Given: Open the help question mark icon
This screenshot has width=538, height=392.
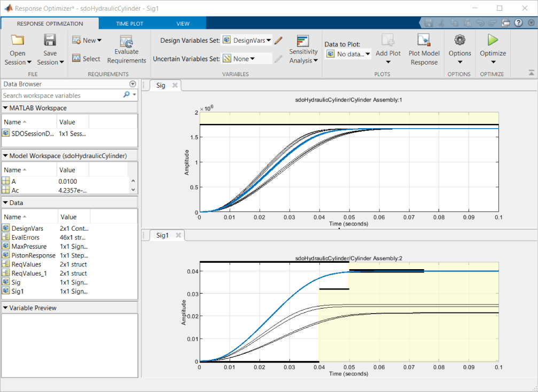Looking at the screenshot, I should click(x=518, y=23).
